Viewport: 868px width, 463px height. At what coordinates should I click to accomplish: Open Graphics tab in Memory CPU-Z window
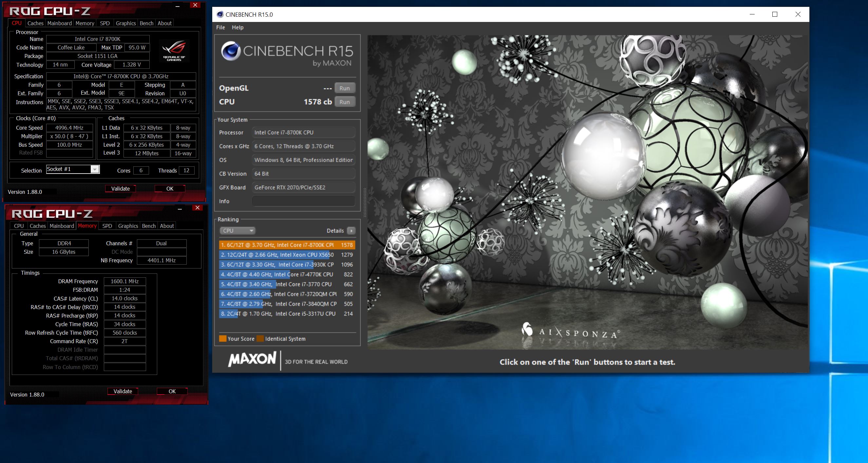coord(128,226)
